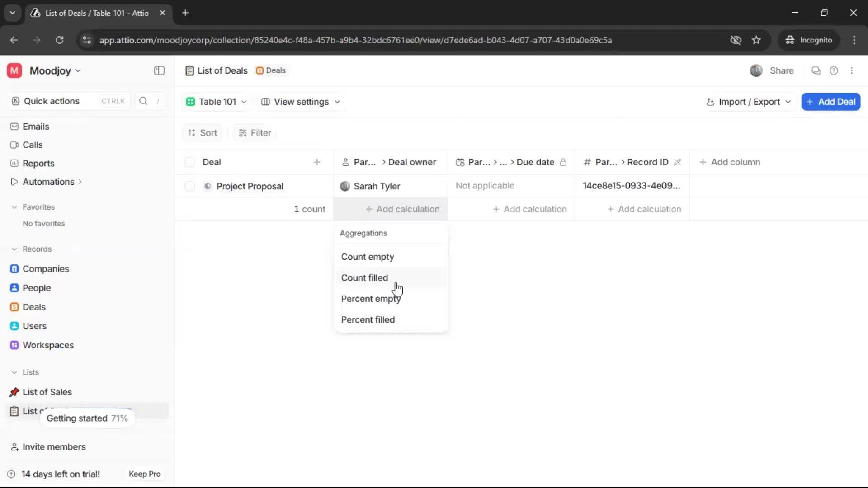Remove Record ID column via unlink icon

pos(678,162)
